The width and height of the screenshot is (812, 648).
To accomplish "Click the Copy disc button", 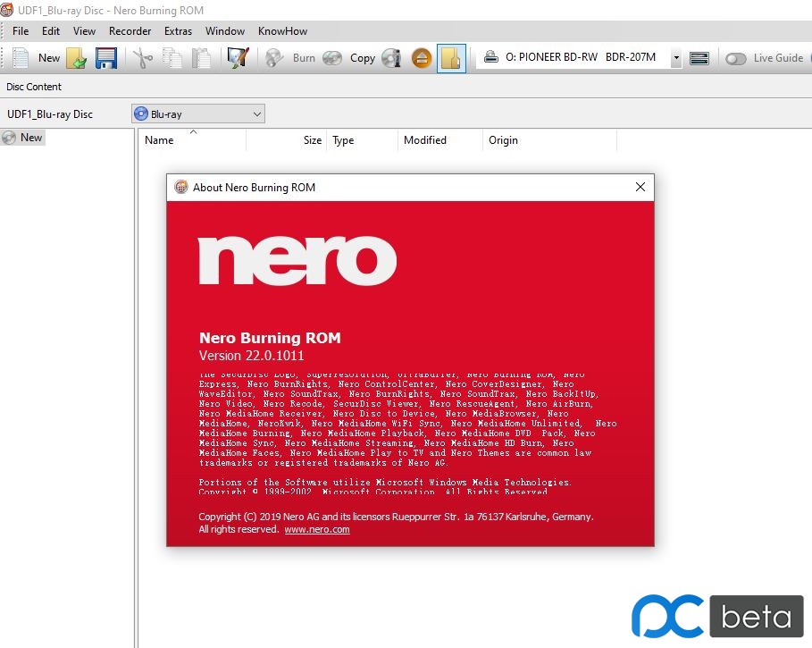I will click(x=350, y=58).
